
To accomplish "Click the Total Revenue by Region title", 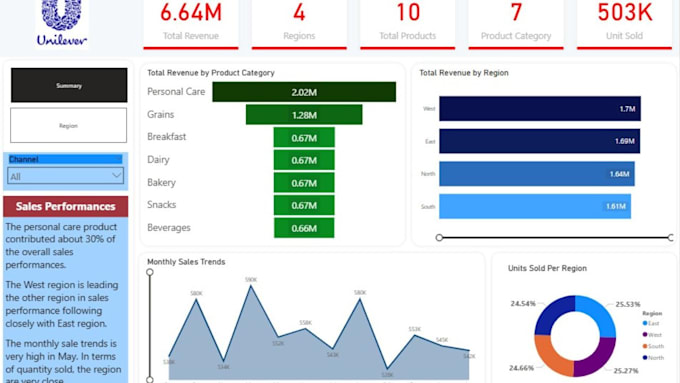I will (464, 72).
